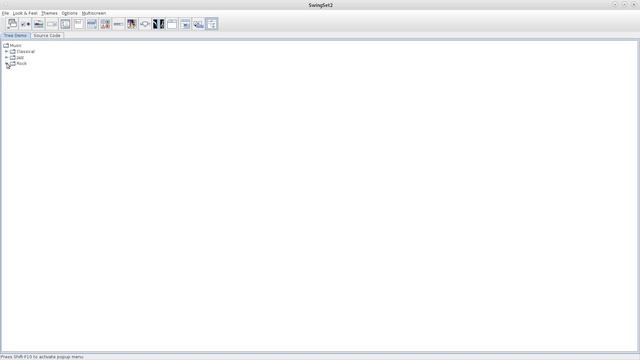Close the SwingSet2 window
Screen dimensions: 640x360
[634, 4]
